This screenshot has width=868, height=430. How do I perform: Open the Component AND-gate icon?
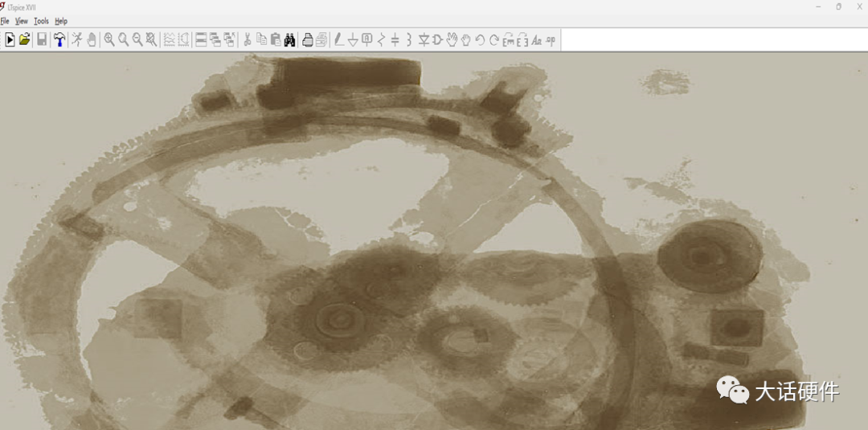(437, 39)
